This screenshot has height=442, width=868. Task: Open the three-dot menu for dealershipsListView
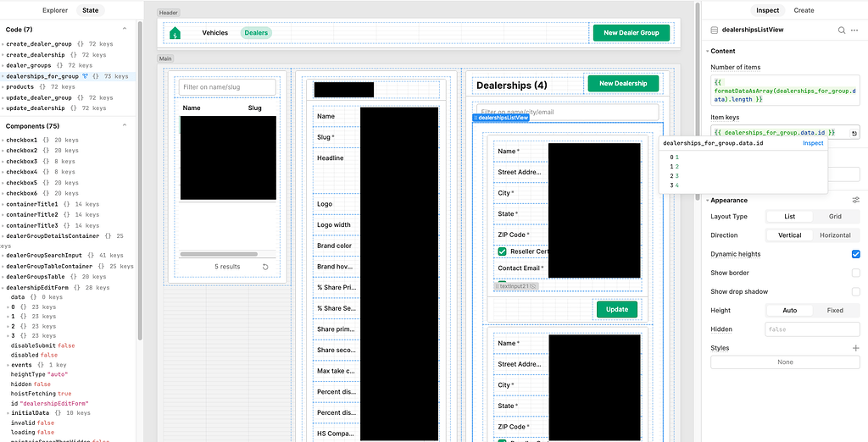click(855, 30)
